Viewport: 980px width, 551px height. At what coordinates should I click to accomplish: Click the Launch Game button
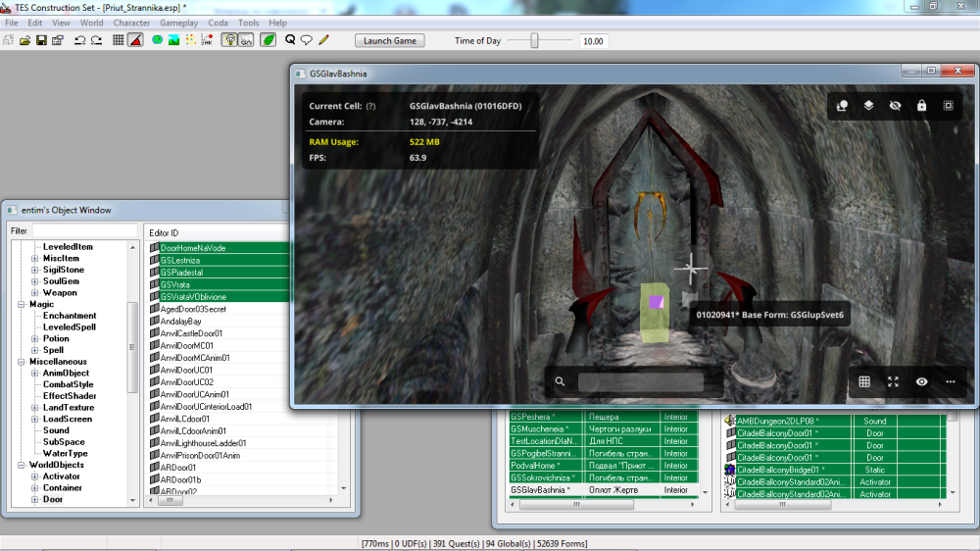coord(390,40)
